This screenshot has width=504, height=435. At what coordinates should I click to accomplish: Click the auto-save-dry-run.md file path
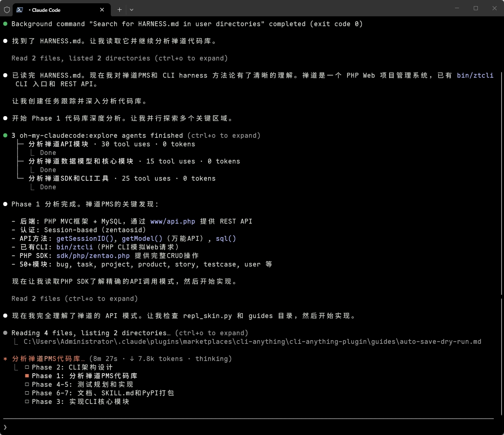click(252, 341)
